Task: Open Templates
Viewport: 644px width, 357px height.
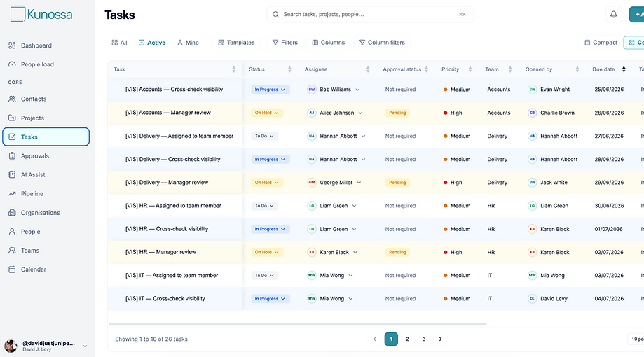Action: (x=236, y=43)
